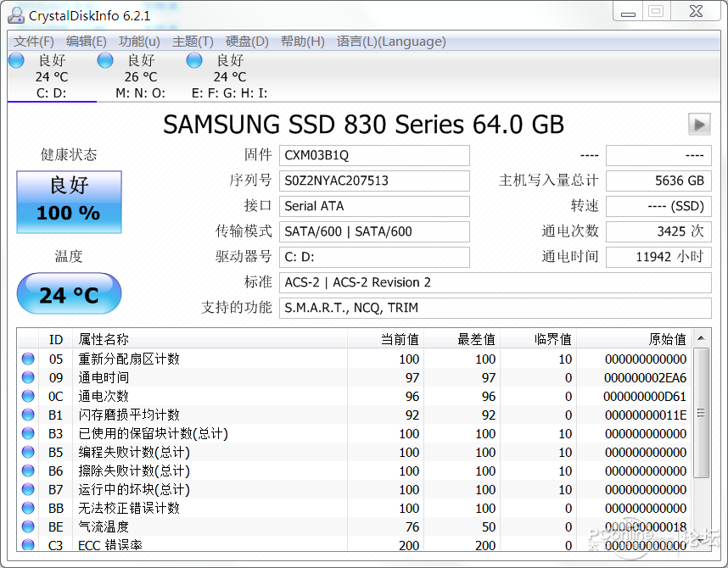Viewport: 728px width, 568px height.
Task: Click the features field S.M.A.R.T., NCQ, TRIM
Action: pos(495,308)
